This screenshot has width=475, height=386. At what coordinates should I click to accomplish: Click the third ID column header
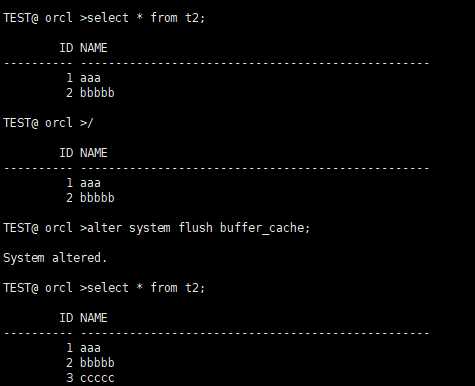tap(66, 318)
